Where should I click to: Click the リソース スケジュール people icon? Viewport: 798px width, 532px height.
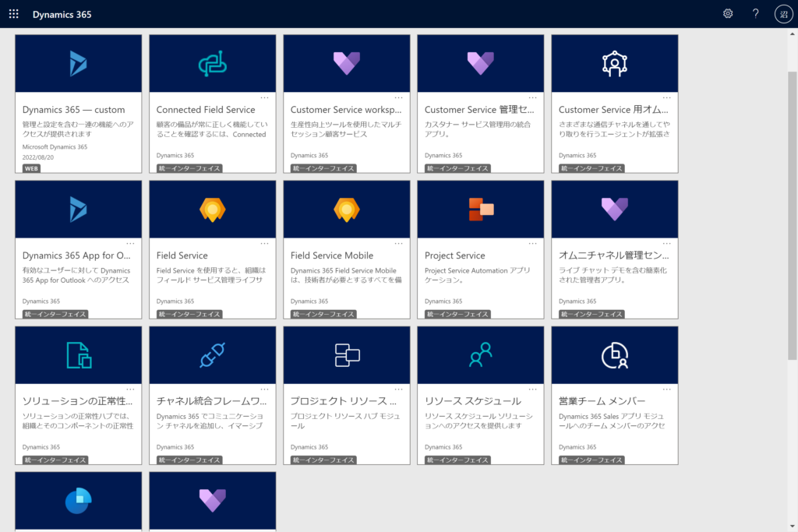click(x=480, y=355)
